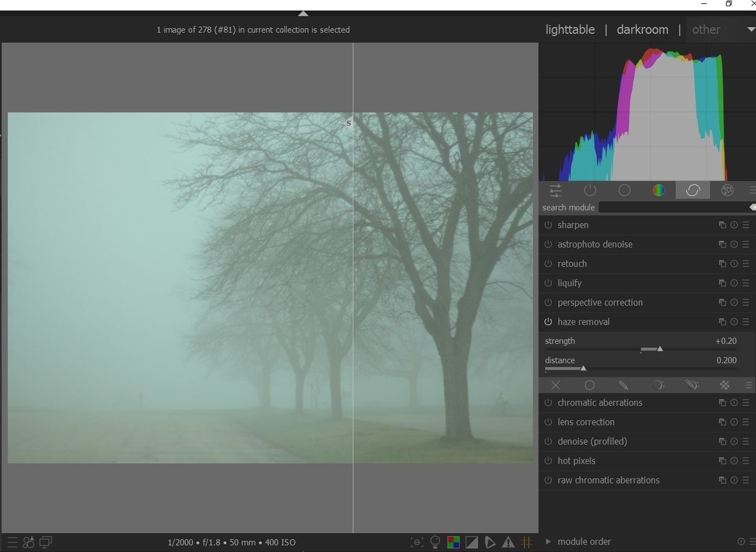Select the correct modules group tab
The image size is (756, 552).
pyautogui.click(x=692, y=190)
